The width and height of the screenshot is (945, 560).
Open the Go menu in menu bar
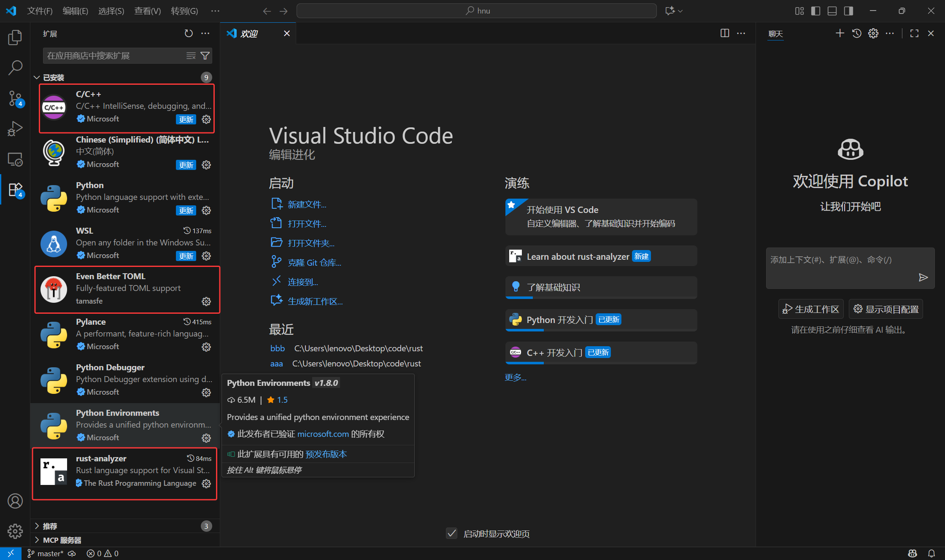pyautogui.click(x=184, y=11)
